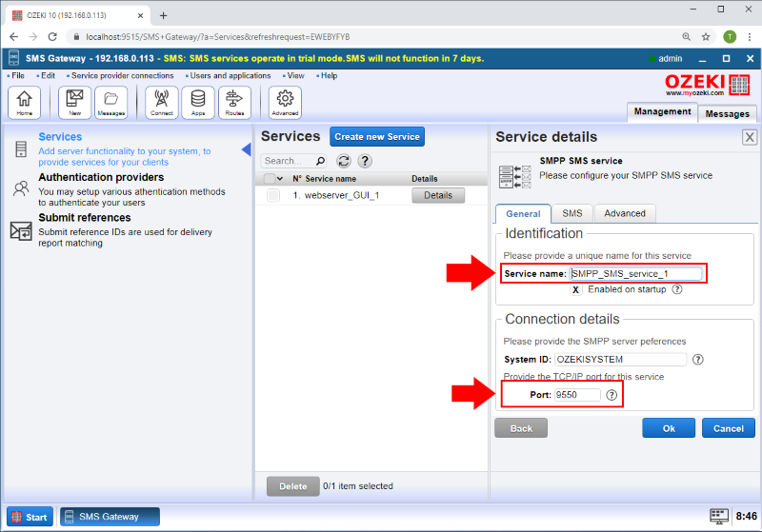Click Details button for webserver_GUI_1
The image size is (762, 532).
coord(438,195)
